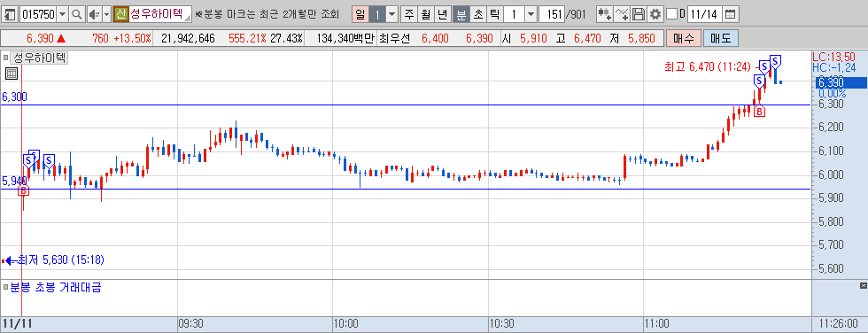Expand the stock code 015750 dropdown

click(x=63, y=14)
